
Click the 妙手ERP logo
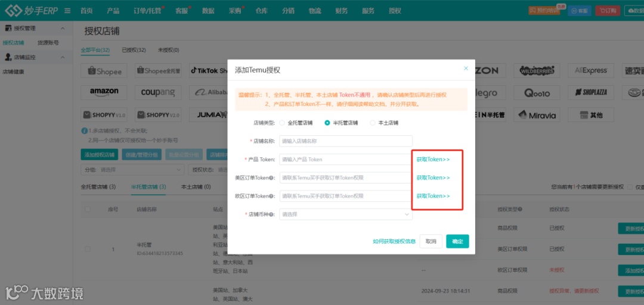pos(32,10)
